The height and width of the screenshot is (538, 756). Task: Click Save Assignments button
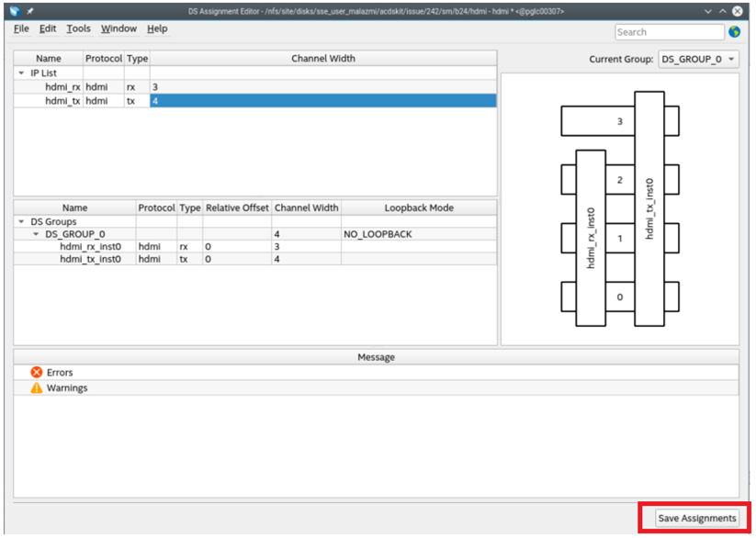tap(697, 518)
